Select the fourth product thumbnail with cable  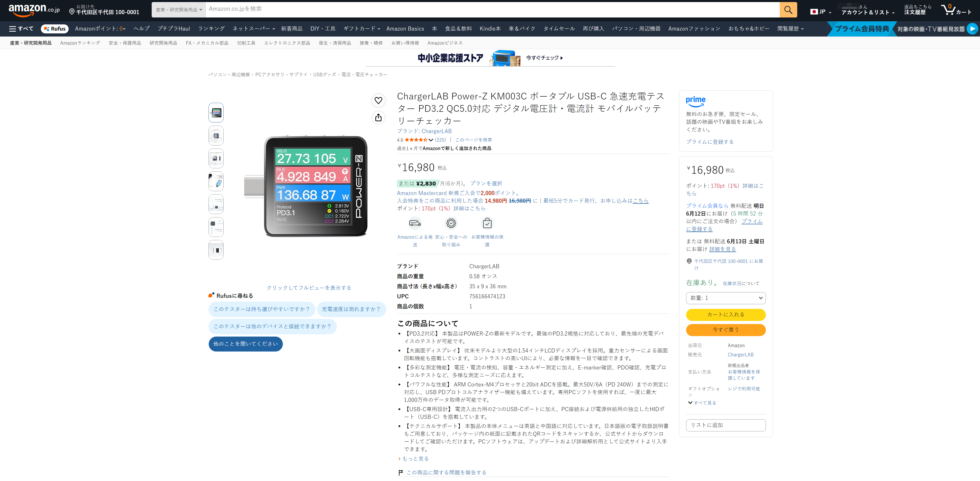pyautogui.click(x=216, y=181)
